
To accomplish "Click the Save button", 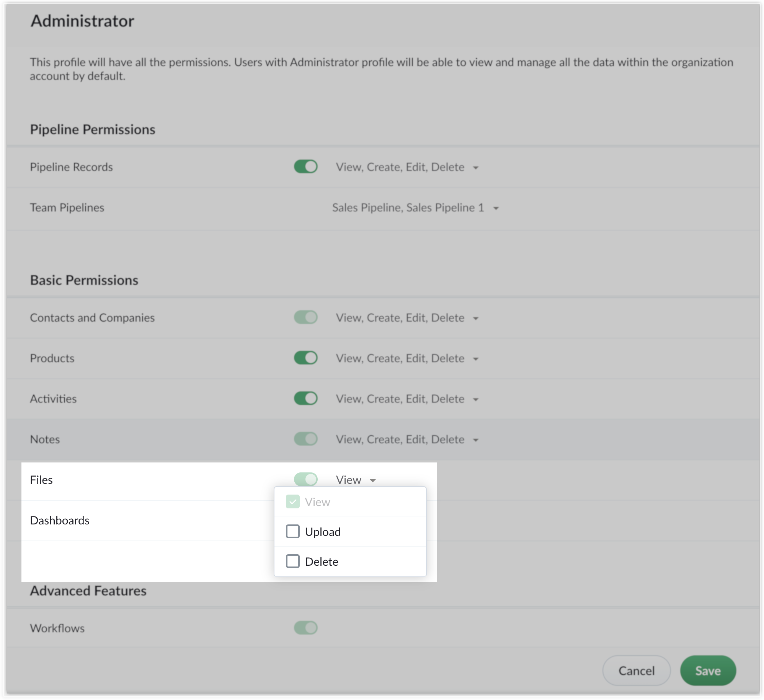I will (708, 671).
